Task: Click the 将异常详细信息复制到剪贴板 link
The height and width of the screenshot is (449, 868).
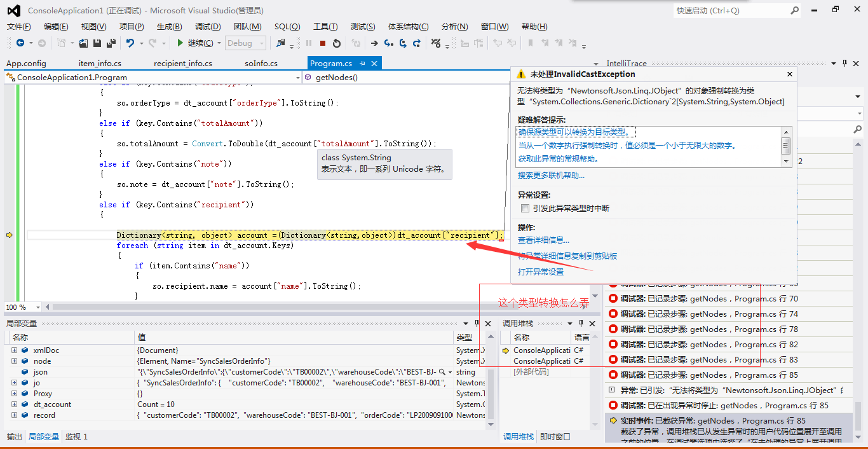Action: click(567, 256)
